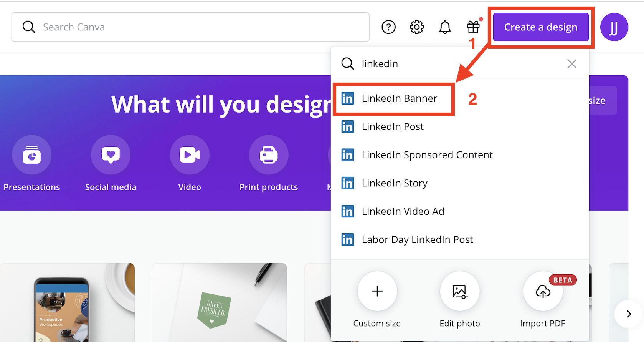Viewport: 644px width, 342px height.
Task: Click the Create a design button
Action: pyautogui.click(x=541, y=27)
